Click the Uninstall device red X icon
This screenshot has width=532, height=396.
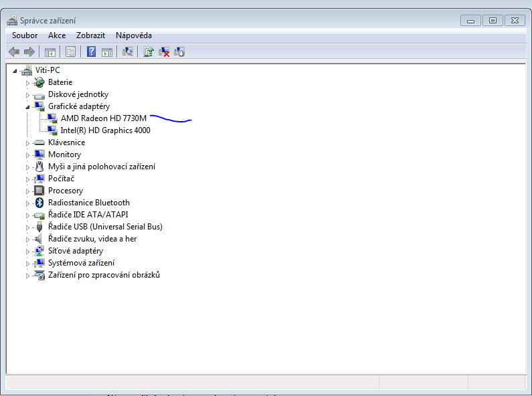(164, 52)
